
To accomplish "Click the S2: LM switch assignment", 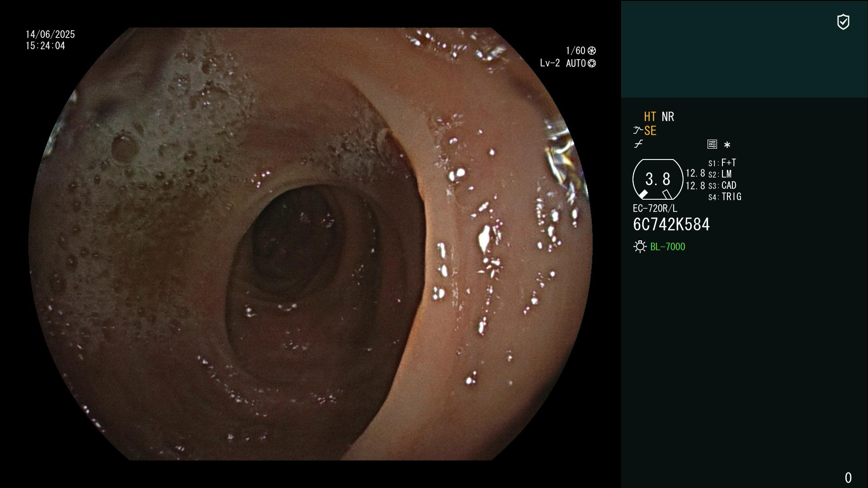I will 720,174.
